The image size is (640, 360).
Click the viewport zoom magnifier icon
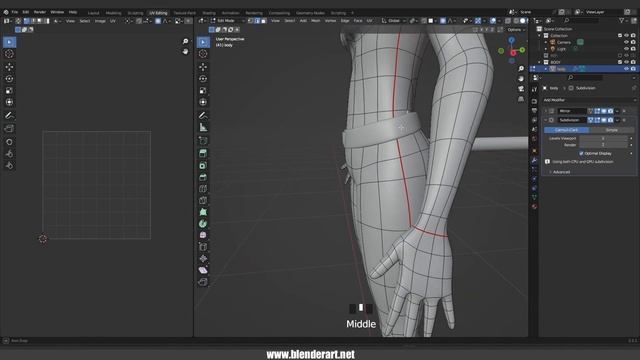[521, 69]
